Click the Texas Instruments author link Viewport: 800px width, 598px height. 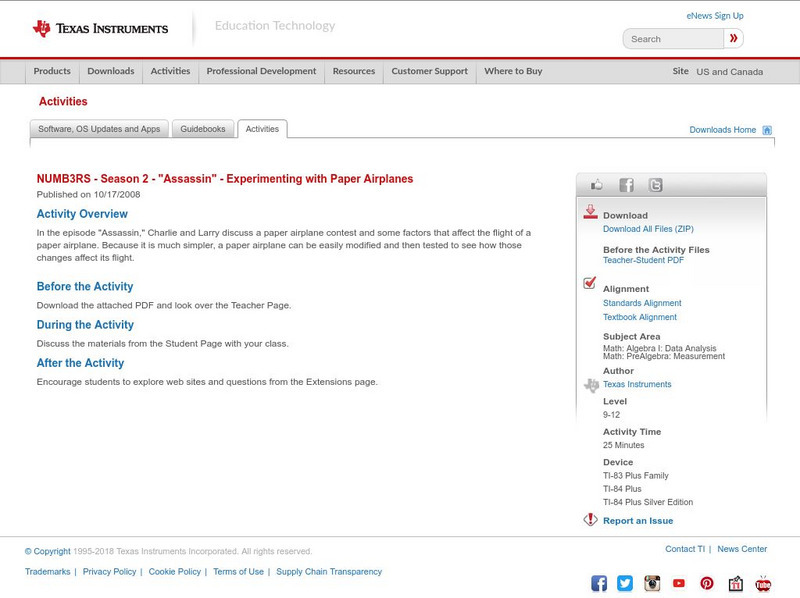pyautogui.click(x=637, y=384)
